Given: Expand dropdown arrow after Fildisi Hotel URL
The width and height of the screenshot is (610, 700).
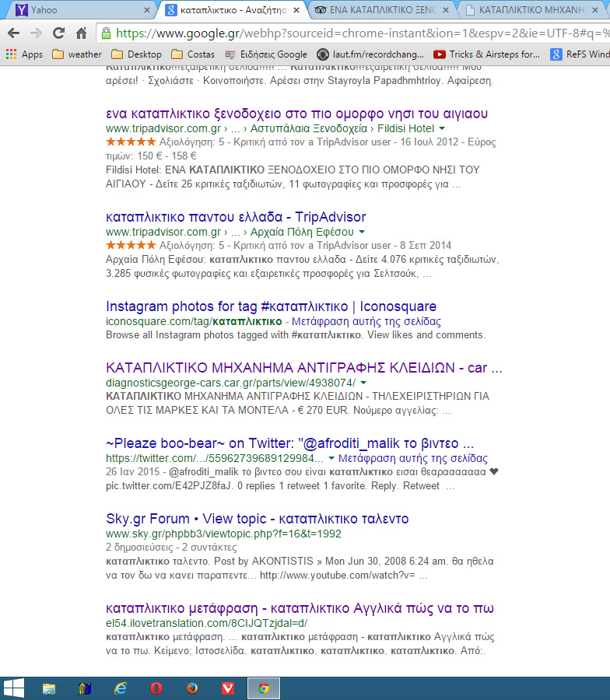Looking at the screenshot, I should [x=442, y=128].
